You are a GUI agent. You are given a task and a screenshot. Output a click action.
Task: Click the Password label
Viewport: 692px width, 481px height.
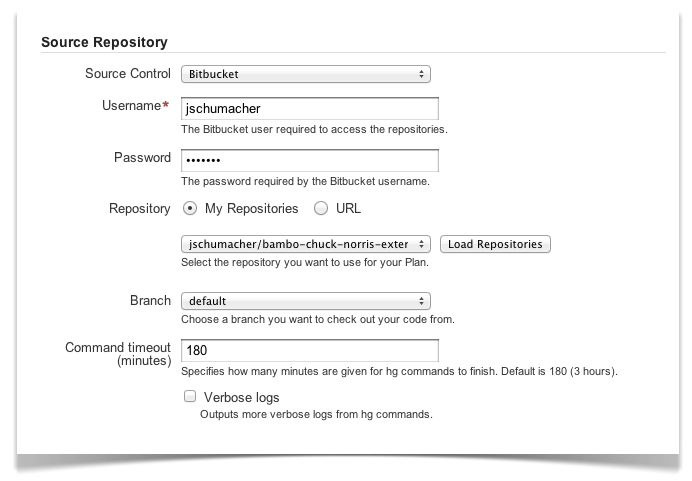(x=142, y=158)
